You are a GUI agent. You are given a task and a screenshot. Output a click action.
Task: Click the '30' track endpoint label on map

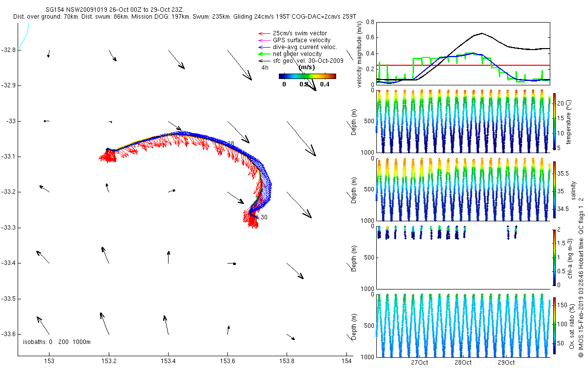[264, 217]
